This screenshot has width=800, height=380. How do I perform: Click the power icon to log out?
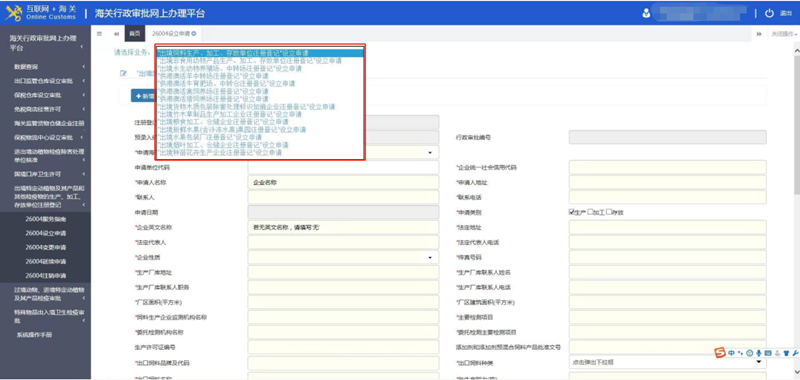[x=769, y=14]
